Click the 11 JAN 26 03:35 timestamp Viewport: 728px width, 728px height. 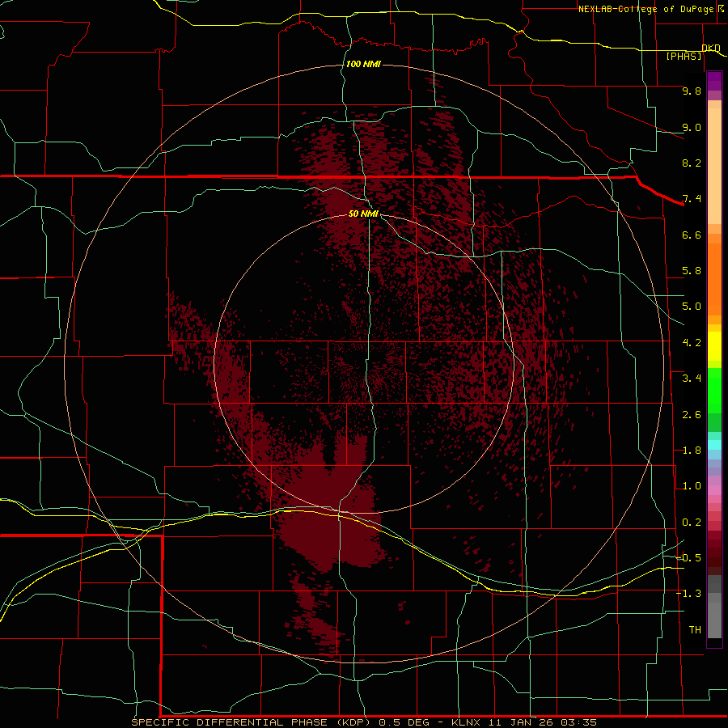(542, 722)
